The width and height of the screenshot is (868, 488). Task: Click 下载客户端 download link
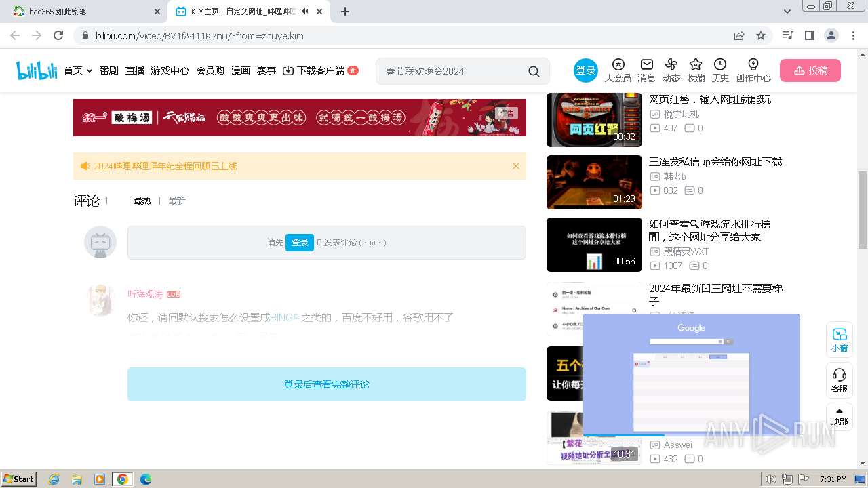314,70
